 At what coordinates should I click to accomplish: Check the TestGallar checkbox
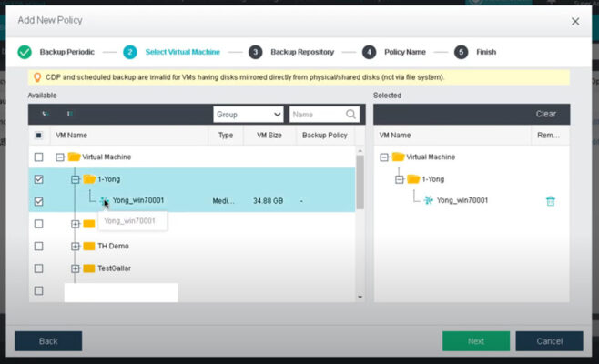(x=38, y=268)
